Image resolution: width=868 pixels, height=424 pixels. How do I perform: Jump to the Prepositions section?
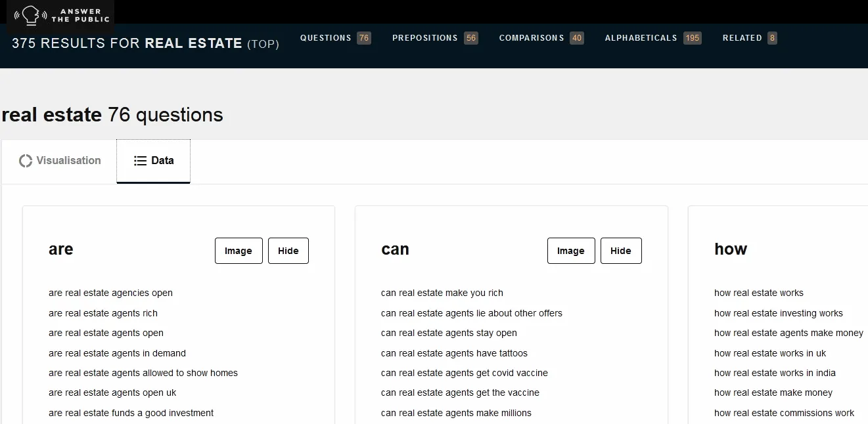pos(434,38)
